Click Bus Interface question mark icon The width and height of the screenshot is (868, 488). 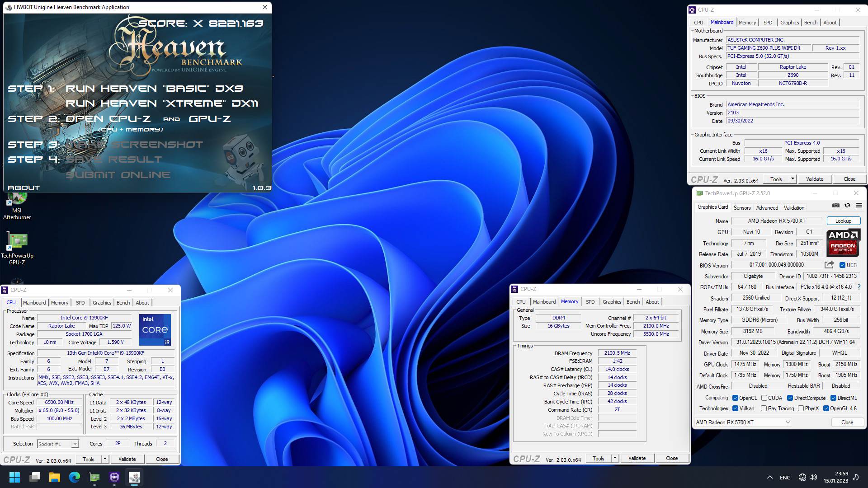pyautogui.click(x=859, y=287)
